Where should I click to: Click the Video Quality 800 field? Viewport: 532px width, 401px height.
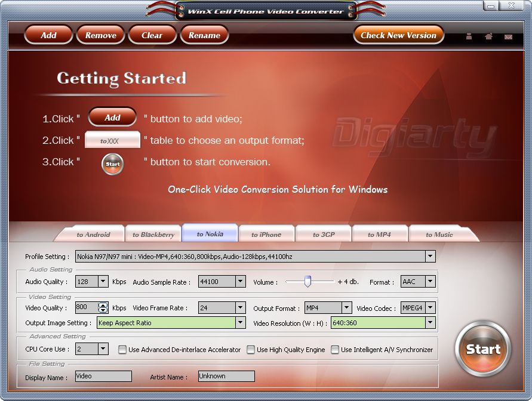pos(87,307)
